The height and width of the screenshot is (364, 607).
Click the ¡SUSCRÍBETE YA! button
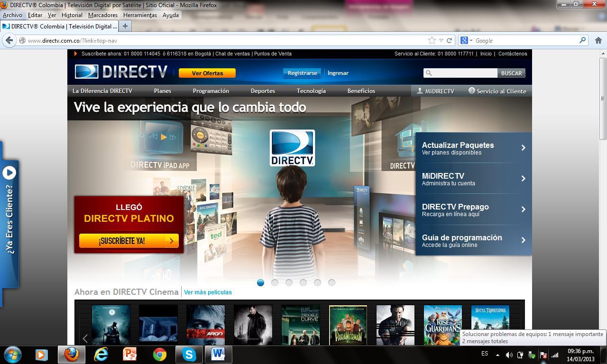[129, 241]
